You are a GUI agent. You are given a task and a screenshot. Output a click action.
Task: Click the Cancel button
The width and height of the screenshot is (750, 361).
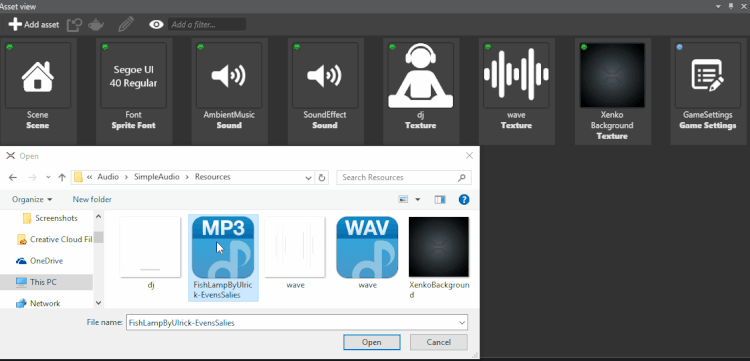coord(439,342)
